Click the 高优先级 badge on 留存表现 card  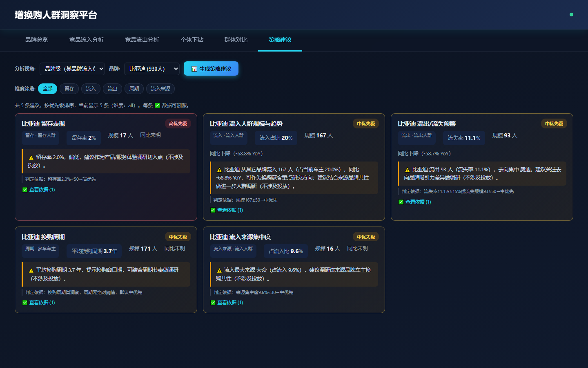(x=178, y=124)
